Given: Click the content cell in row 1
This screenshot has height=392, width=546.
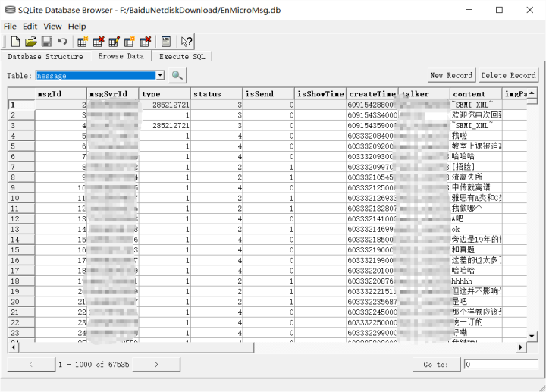Looking at the screenshot, I should tap(476, 105).
